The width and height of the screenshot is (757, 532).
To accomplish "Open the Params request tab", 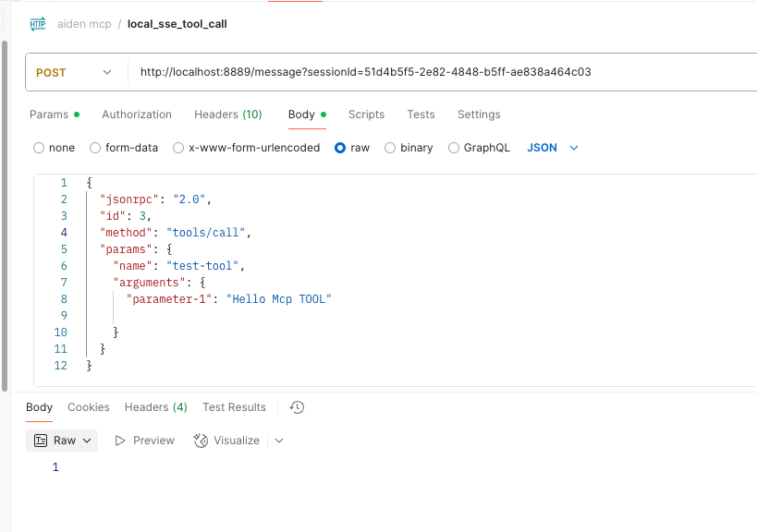I will (x=54, y=115).
